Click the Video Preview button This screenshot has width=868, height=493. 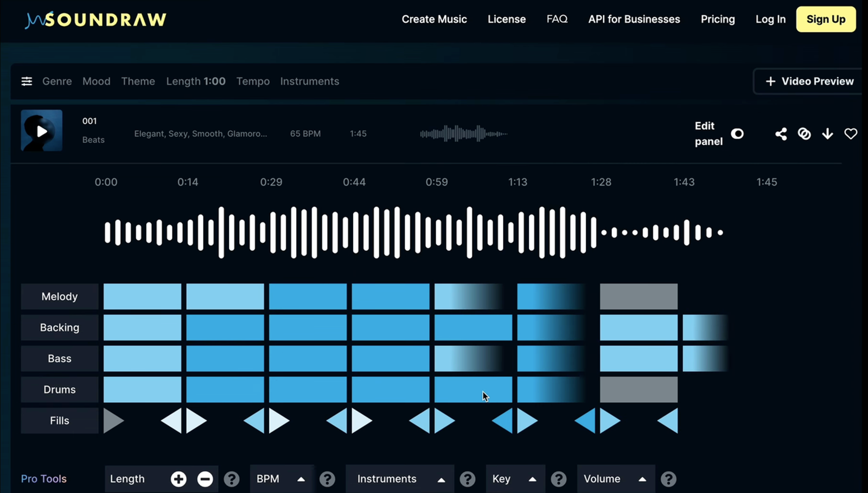pos(809,81)
